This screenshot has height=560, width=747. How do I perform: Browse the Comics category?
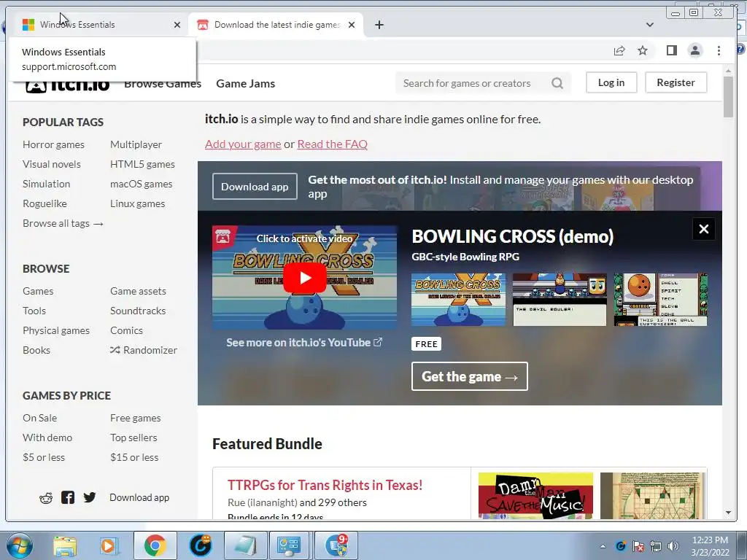coord(126,330)
